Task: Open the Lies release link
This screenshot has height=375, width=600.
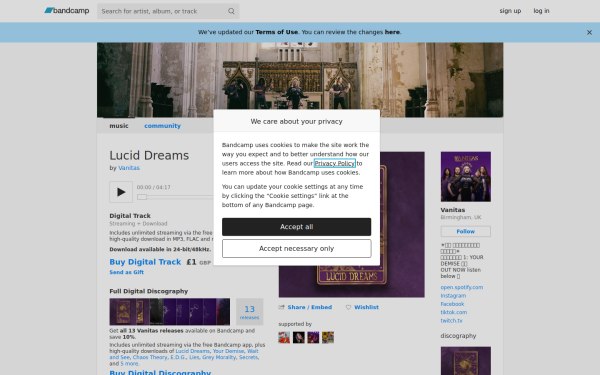Action: pyautogui.click(x=194, y=357)
